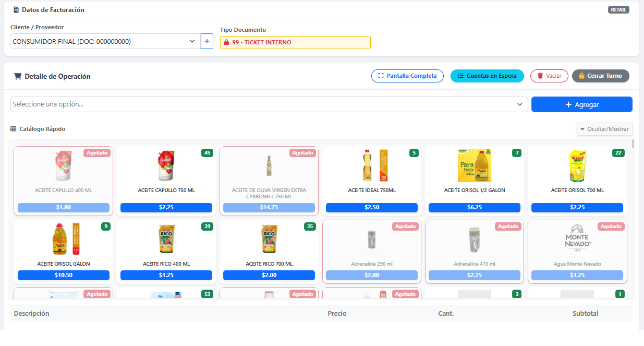Click the Cant. column header
Image resolution: width=644 pixels, height=346 pixels.
click(x=446, y=314)
